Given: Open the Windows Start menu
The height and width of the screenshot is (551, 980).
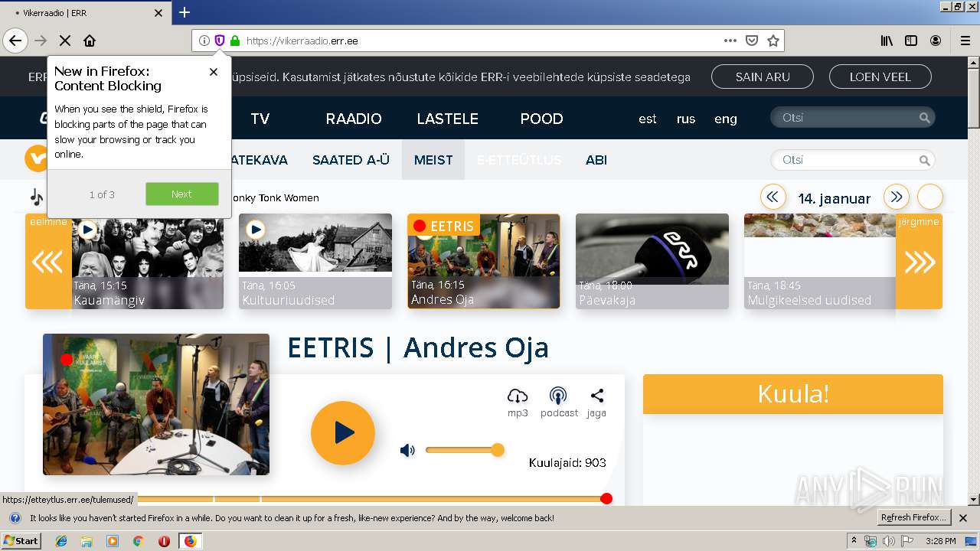Looking at the screenshot, I should point(21,541).
